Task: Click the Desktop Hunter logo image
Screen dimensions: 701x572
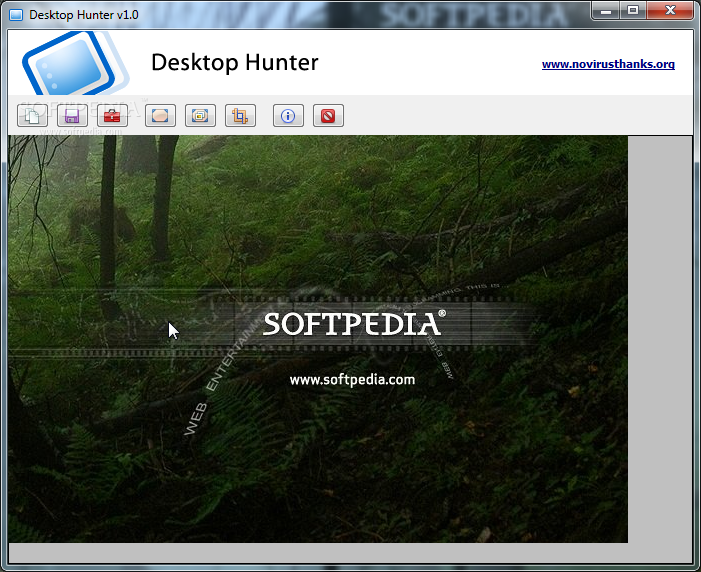Action: tap(75, 63)
